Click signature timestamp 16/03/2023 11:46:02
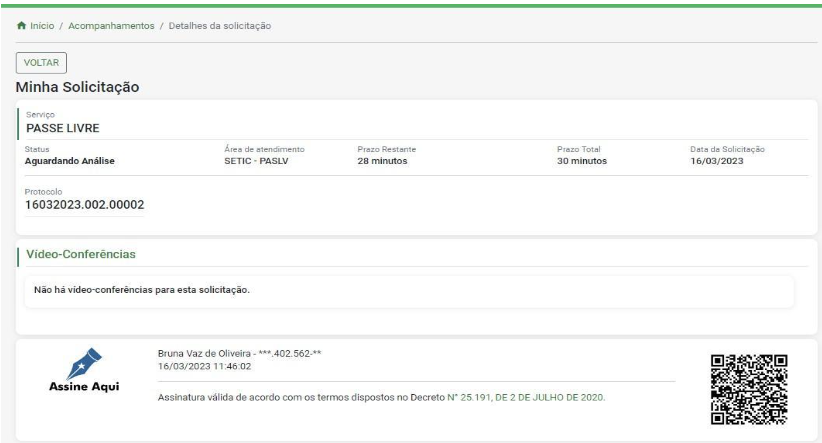The width and height of the screenshot is (822, 443). 204,366
